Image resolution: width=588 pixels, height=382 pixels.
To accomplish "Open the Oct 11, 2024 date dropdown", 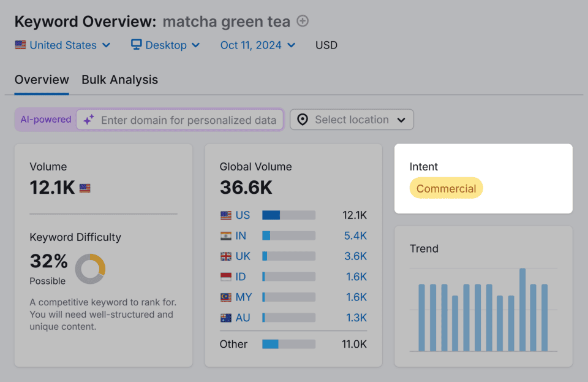I will 258,45.
